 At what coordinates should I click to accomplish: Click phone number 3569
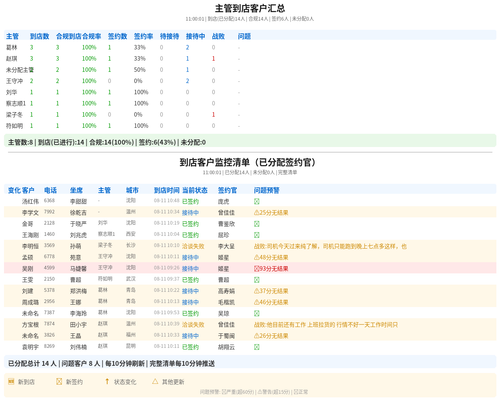click(x=49, y=245)
